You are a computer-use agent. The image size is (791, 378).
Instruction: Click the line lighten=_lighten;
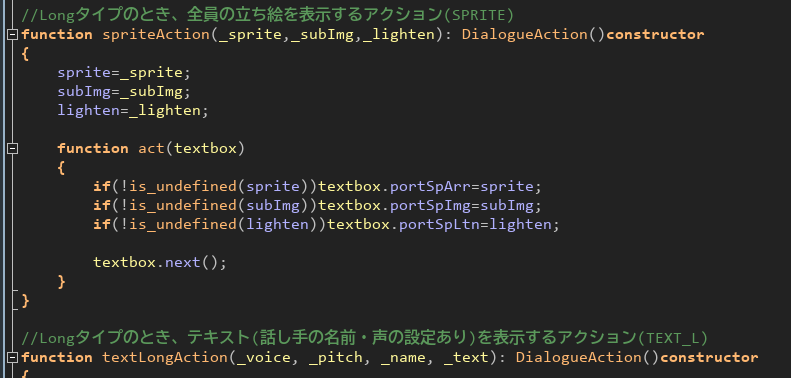(133, 111)
